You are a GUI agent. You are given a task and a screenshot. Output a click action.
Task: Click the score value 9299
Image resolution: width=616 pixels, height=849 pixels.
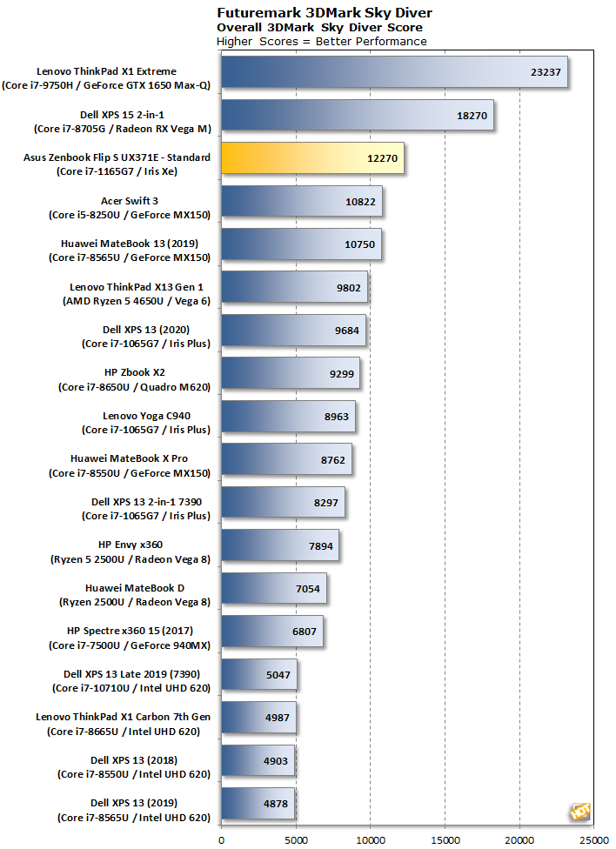pyautogui.click(x=341, y=373)
